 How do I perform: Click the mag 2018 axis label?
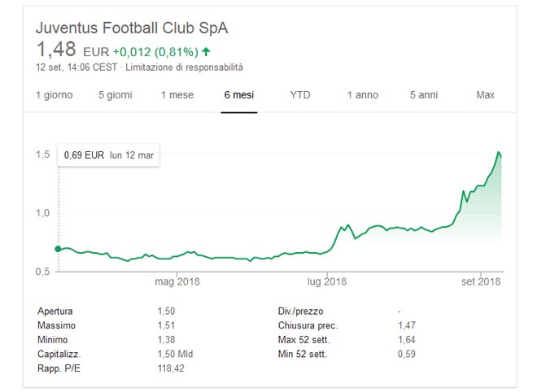(177, 282)
